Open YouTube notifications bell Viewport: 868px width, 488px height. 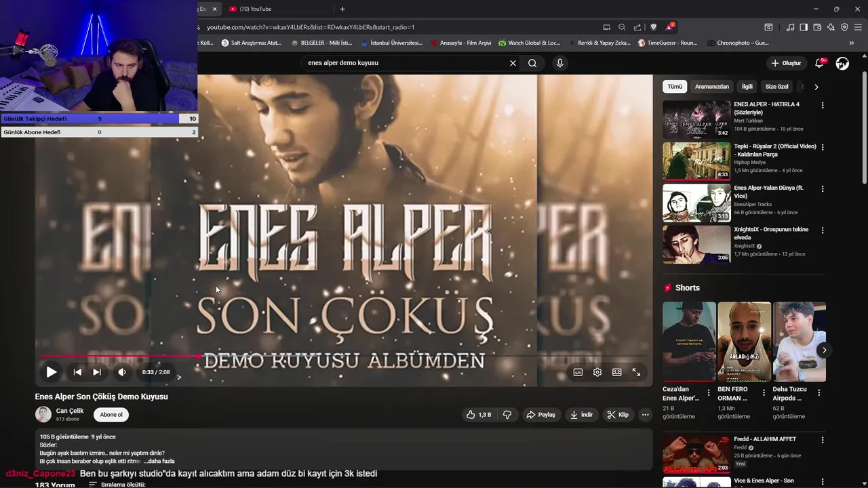(x=820, y=63)
